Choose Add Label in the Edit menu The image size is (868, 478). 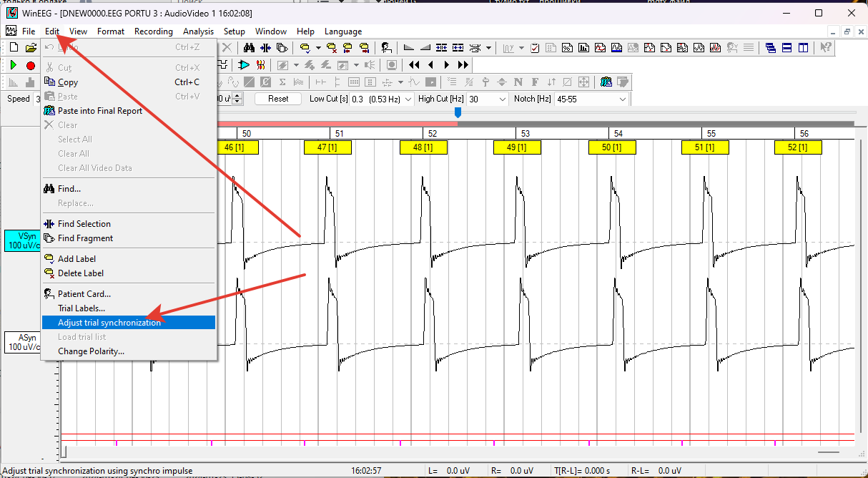click(129, 259)
